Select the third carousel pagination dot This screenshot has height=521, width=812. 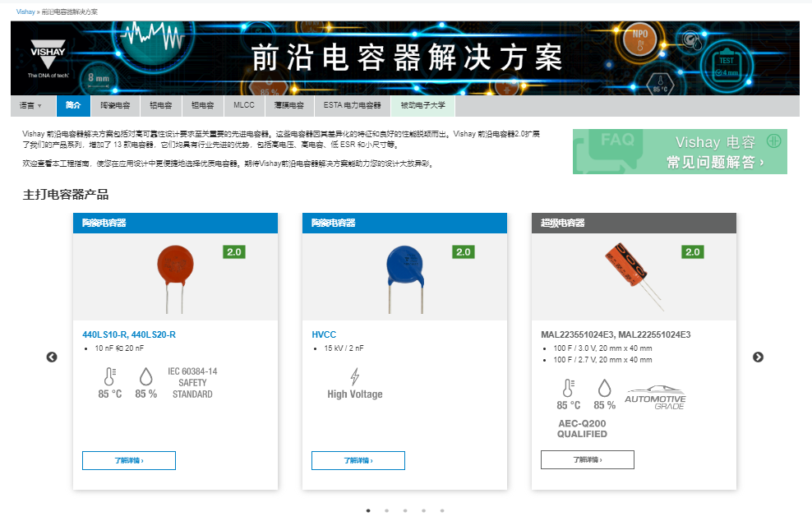point(405,510)
